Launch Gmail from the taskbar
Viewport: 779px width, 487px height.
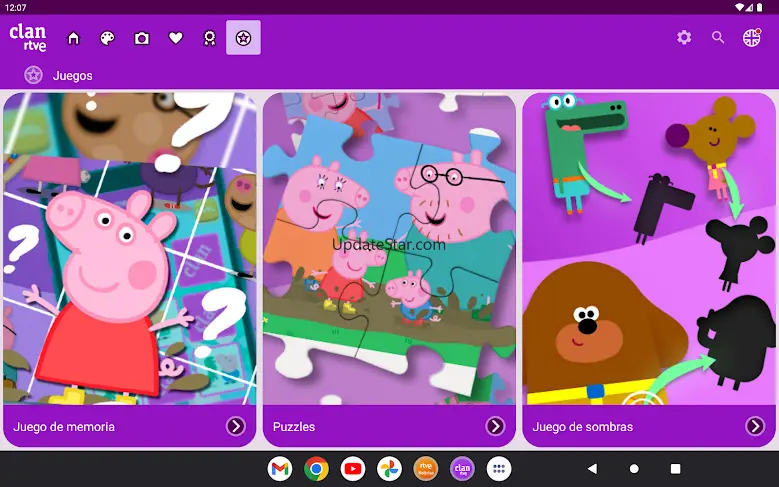280,469
